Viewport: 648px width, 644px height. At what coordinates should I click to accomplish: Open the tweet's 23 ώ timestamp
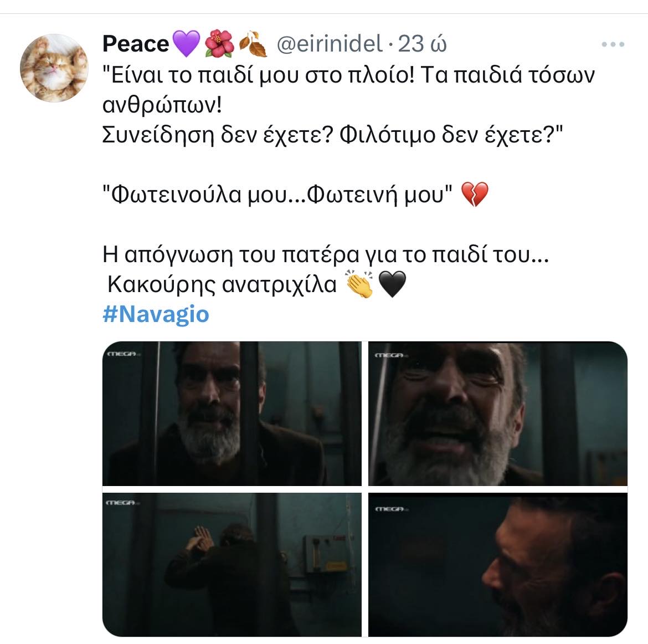[x=422, y=43]
